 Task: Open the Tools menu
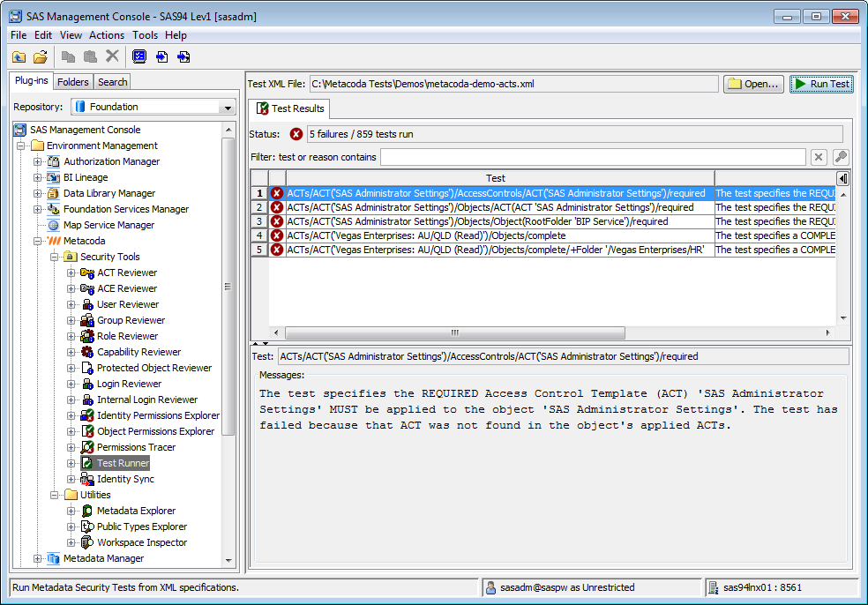[145, 35]
